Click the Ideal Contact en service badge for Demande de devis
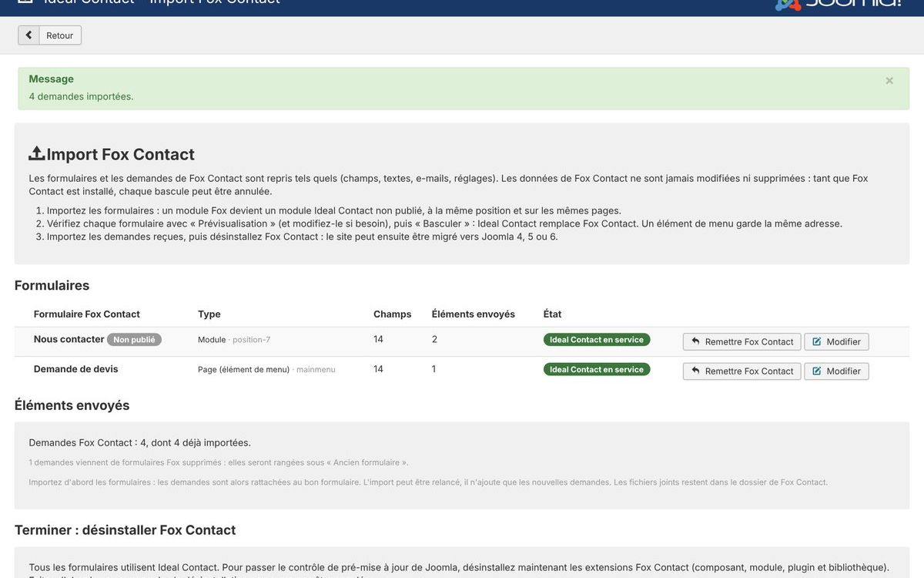The width and height of the screenshot is (924, 578). click(x=597, y=369)
